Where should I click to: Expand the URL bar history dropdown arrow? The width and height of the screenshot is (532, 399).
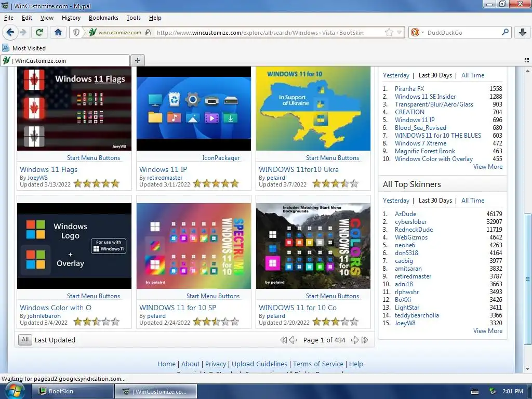coord(400,33)
